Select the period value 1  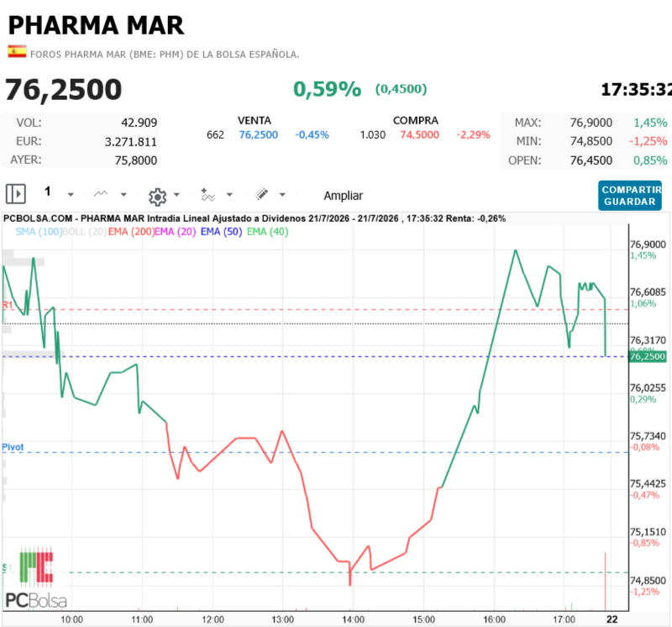pos(48,192)
